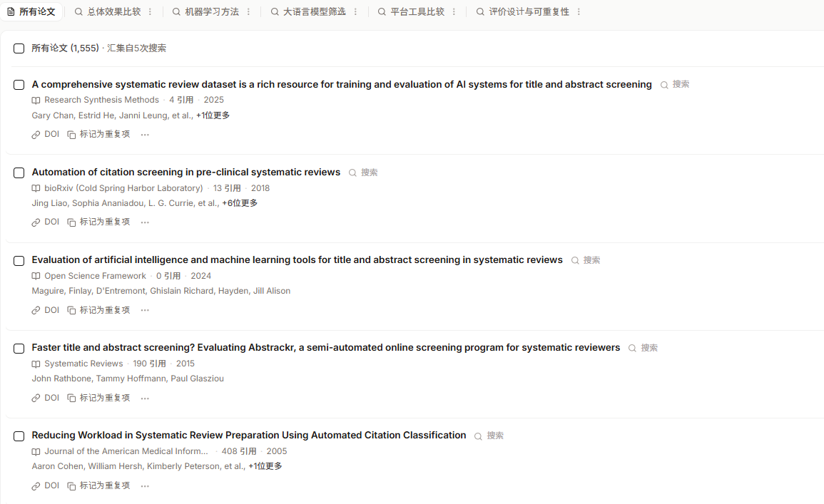Mark the 2005 JAMIA paper as duplicate
Viewport: 824px width, 504px height.
pos(98,485)
